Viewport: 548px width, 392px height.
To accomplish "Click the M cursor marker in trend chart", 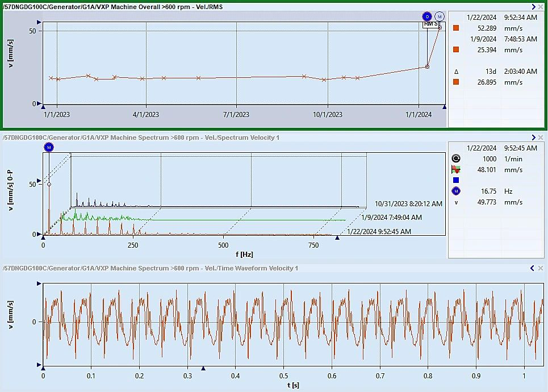I will pos(440,16).
